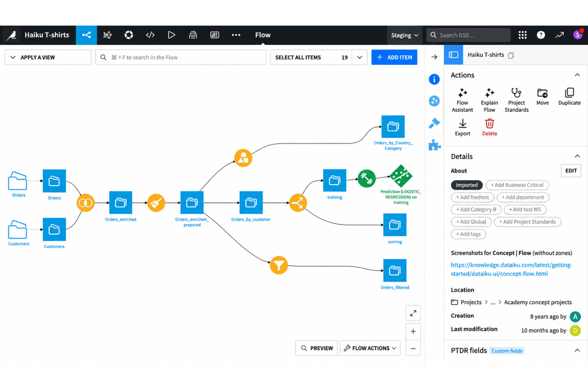This screenshot has height=392, width=588.
Task: Open dropdown arrow beside Select All Items
Action: 360,57
